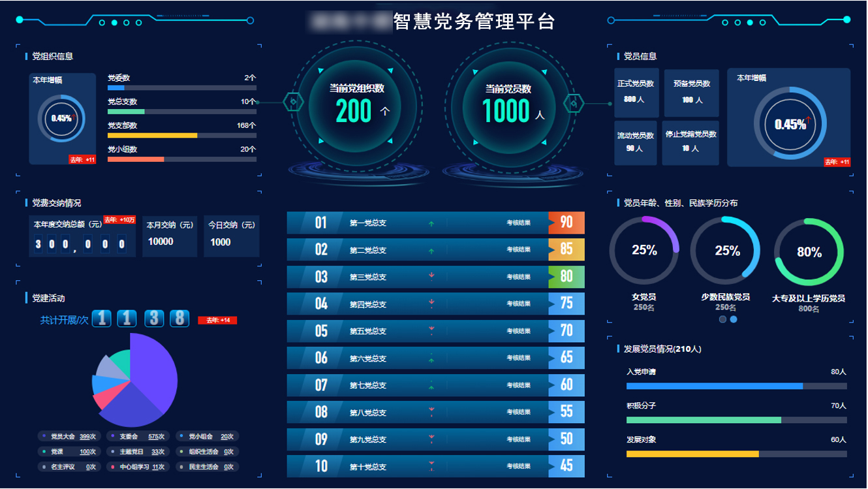Click the green 积极分子 progress bar
868x489 pixels.
point(737,420)
